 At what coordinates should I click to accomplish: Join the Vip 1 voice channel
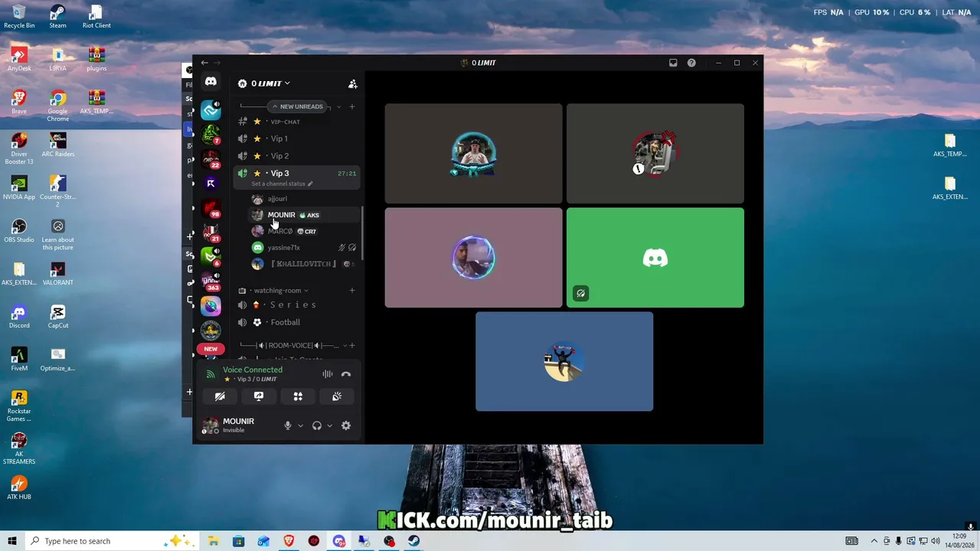[x=296, y=139]
